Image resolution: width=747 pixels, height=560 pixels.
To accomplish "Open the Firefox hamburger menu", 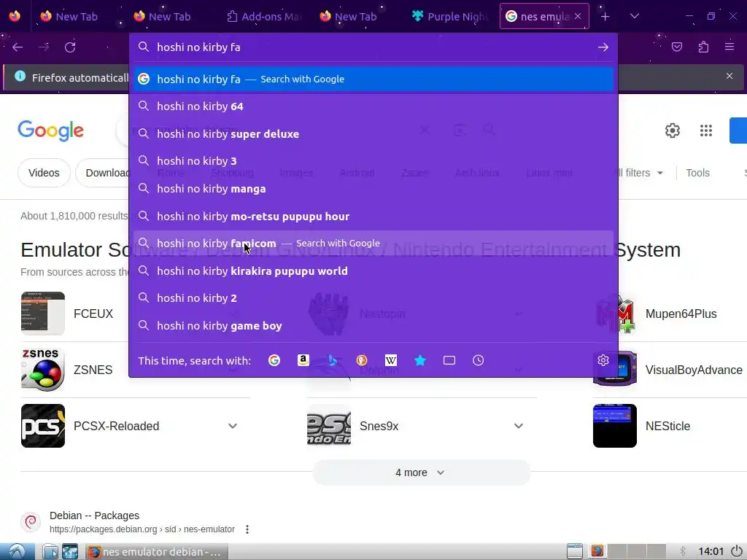I will click(x=729, y=47).
